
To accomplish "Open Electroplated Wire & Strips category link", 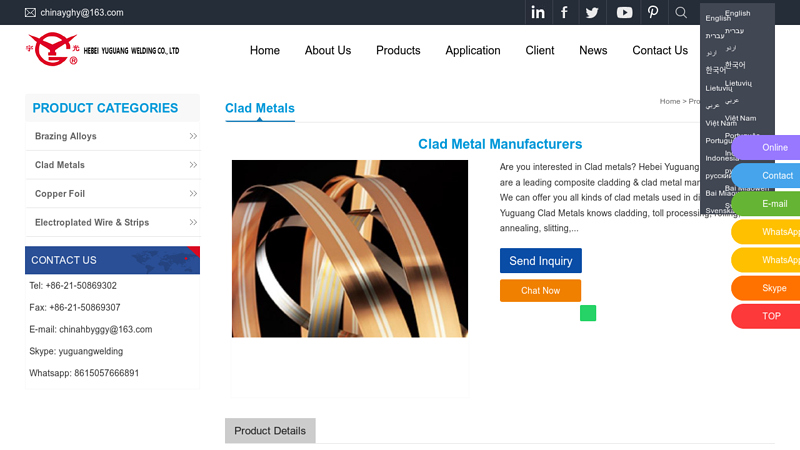I will pos(92,222).
